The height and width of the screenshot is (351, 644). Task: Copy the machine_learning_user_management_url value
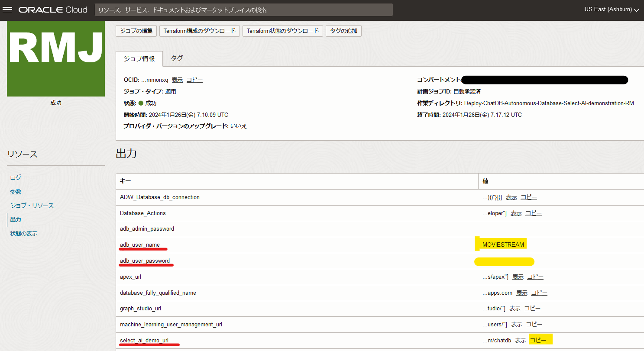pyautogui.click(x=534, y=325)
